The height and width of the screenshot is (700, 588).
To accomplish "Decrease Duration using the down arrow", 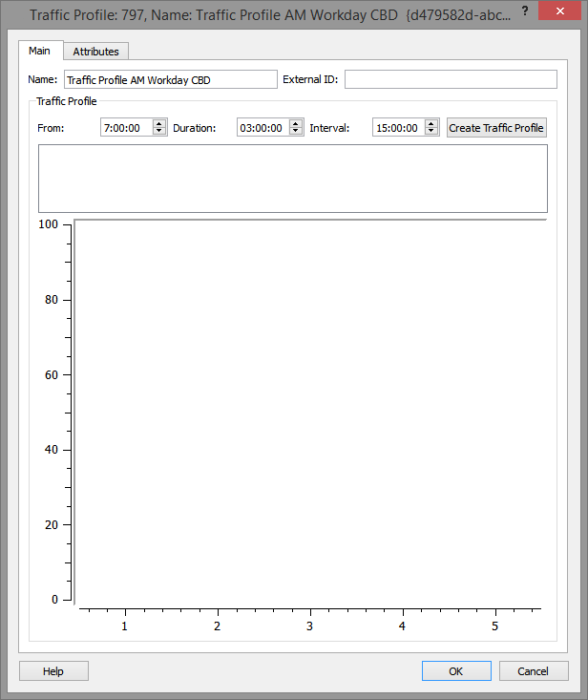I will point(296,132).
